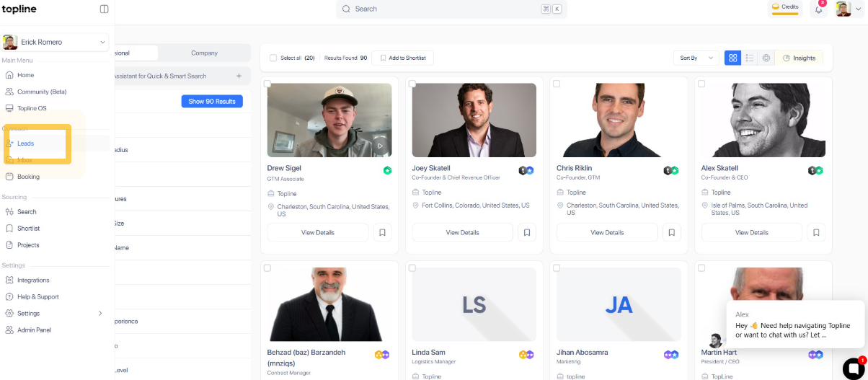The image size is (868, 380).
Task: Click the green badge beside Drew Sigel's name
Action: click(x=387, y=170)
